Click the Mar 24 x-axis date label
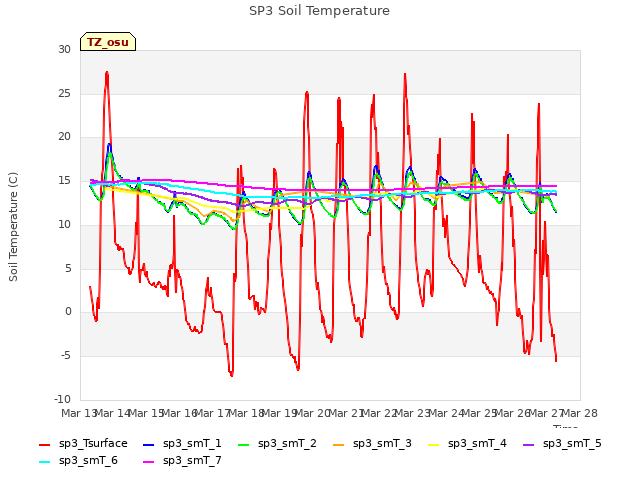The image size is (640, 480). pyautogui.click(x=446, y=413)
